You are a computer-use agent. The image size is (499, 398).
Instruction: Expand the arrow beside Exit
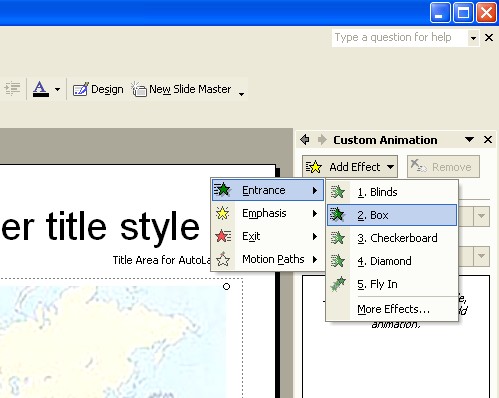[315, 236]
